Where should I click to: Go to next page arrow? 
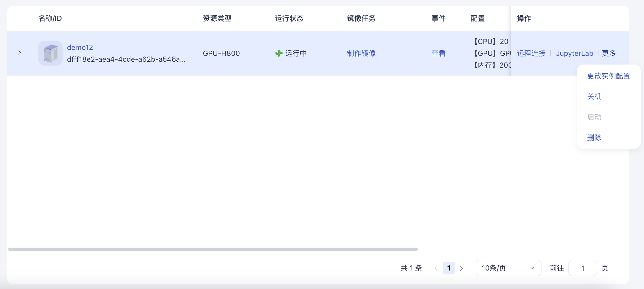pyautogui.click(x=461, y=268)
